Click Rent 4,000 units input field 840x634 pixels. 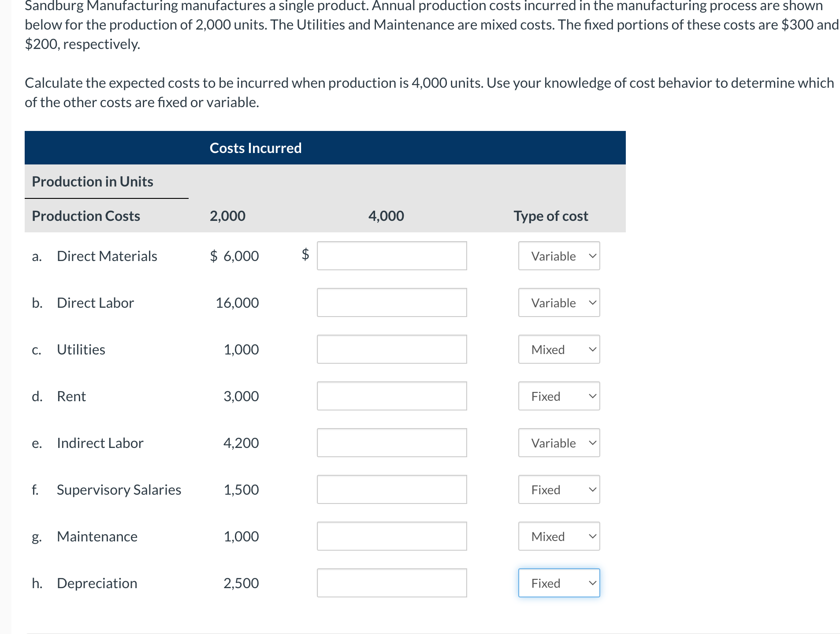point(392,396)
